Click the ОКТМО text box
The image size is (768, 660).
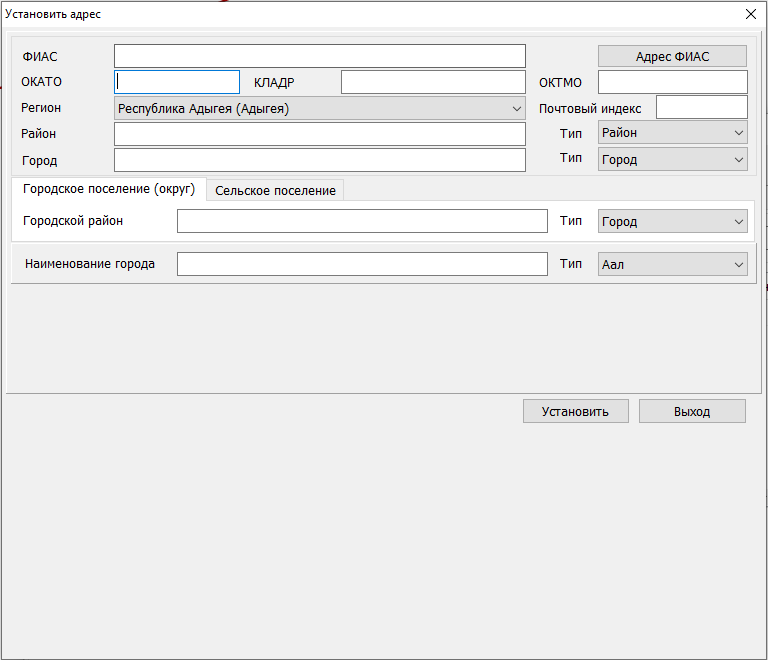672,82
